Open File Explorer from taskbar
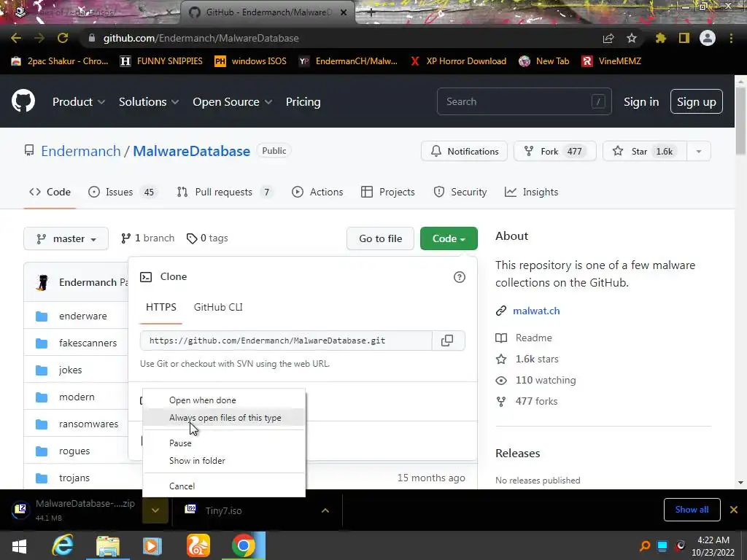Image resolution: width=747 pixels, height=560 pixels. (x=108, y=545)
